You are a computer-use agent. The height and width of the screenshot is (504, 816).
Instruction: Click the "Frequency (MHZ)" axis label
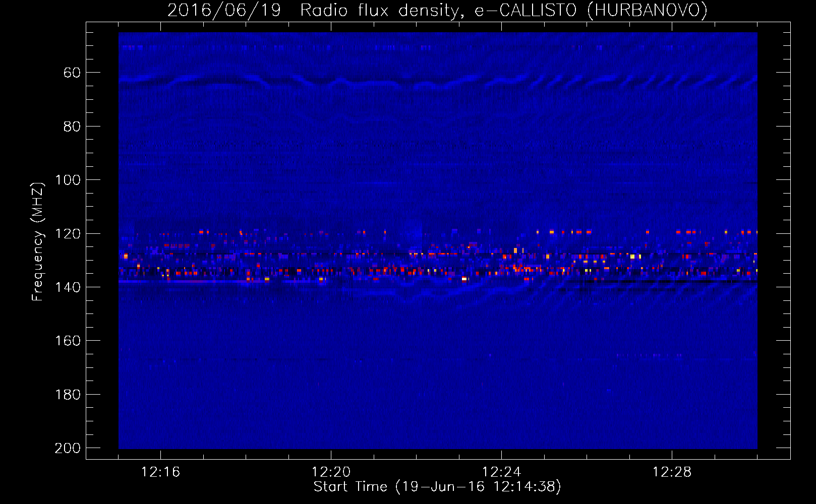pyautogui.click(x=38, y=241)
